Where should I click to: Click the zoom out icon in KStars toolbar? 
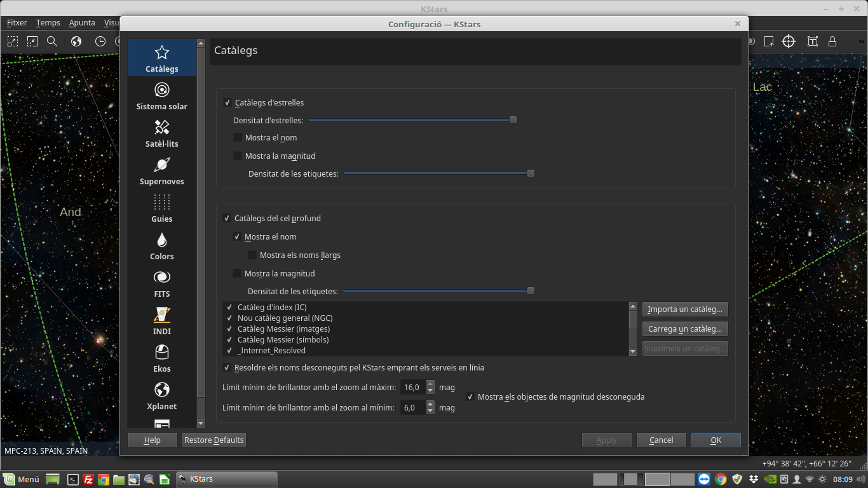[x=32, y=41]
